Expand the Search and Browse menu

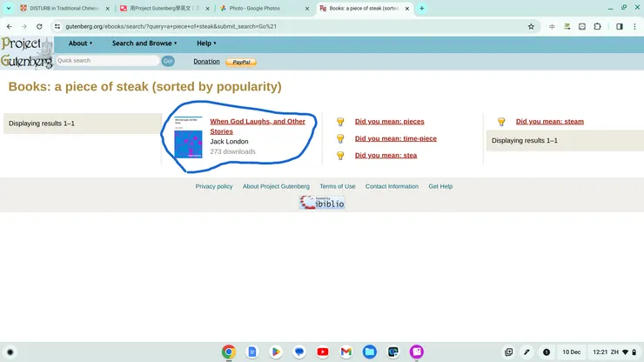coord(144,44)
